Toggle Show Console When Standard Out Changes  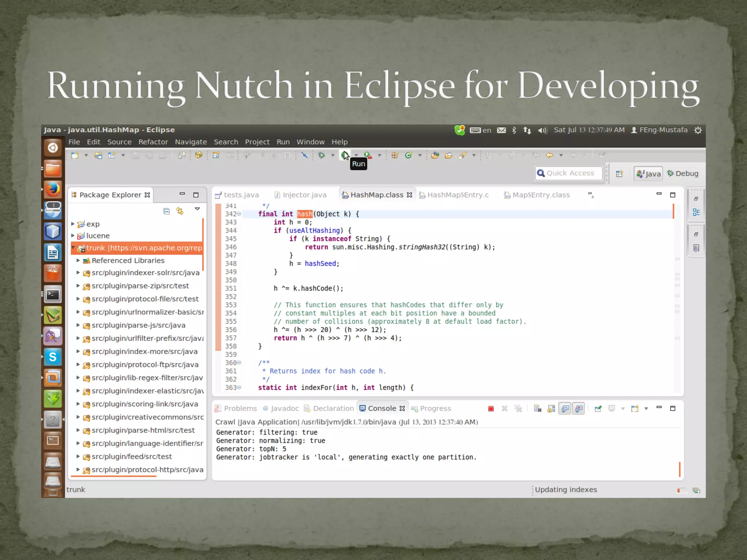click(565, 409)
